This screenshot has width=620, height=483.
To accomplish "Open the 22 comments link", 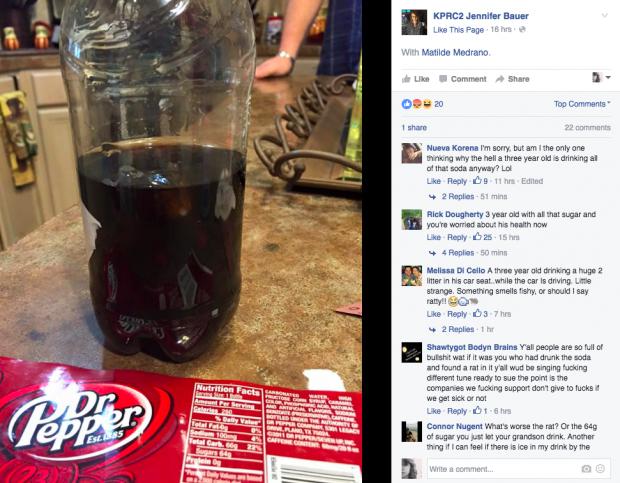I will [x=587, y=128].
